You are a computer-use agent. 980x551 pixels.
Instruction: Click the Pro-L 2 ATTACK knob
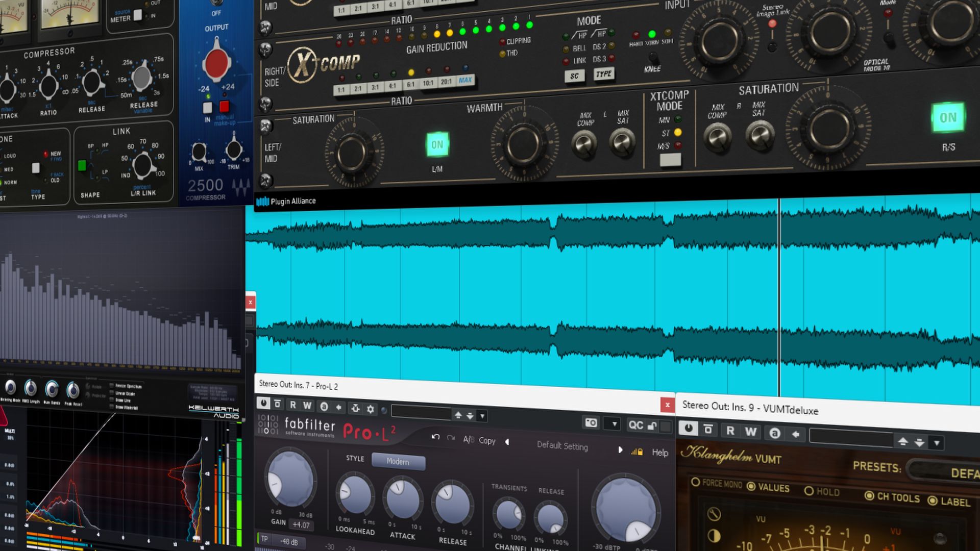click(x=403, y=498)
